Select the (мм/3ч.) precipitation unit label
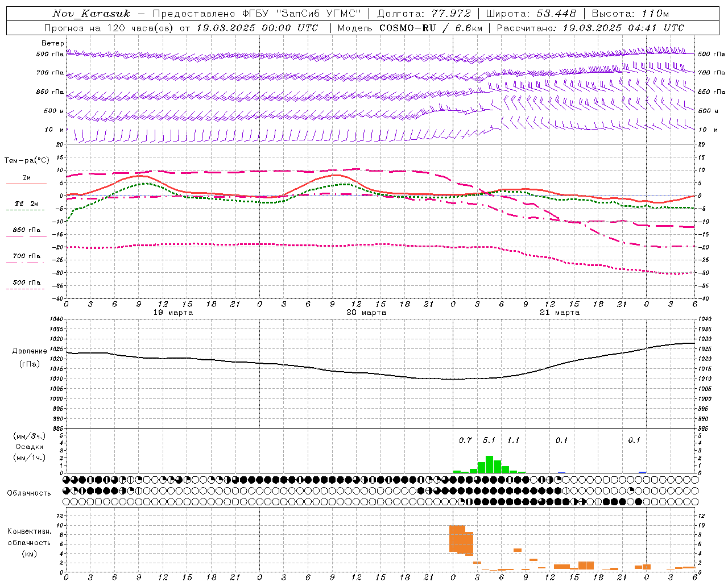Screen dimensions: 728x582 coord(30,436)
